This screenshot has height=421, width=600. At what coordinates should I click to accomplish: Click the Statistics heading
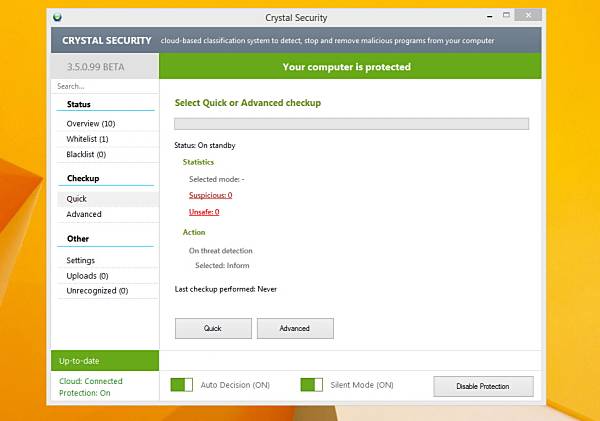tap(198, 162)
